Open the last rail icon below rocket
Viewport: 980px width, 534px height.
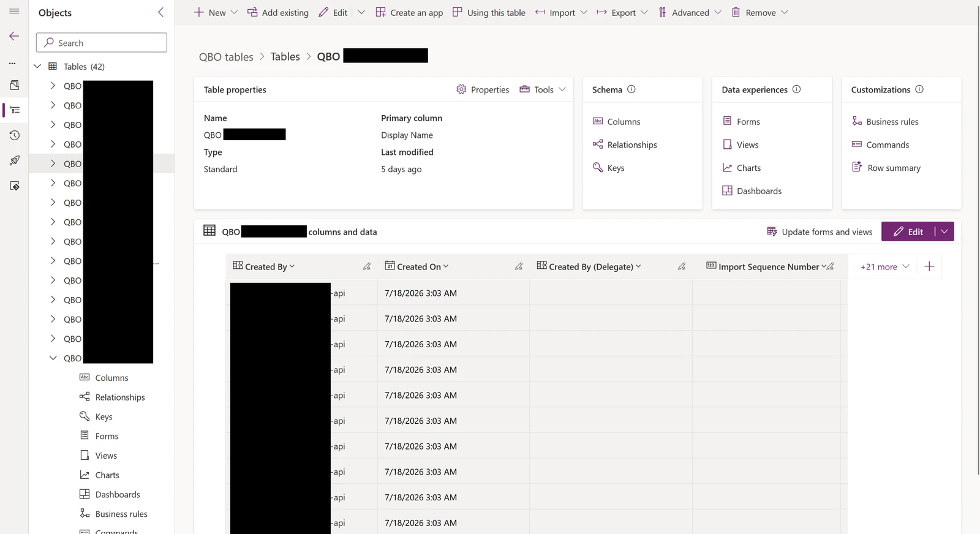click(x=15, y=186)
